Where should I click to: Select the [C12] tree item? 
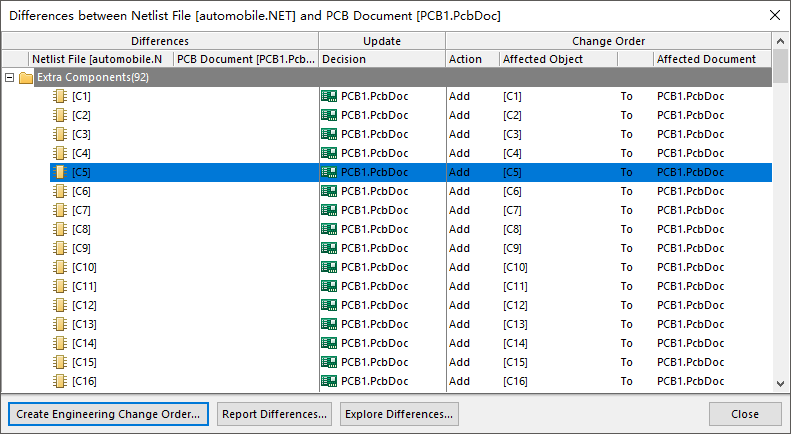click(84, 305)
